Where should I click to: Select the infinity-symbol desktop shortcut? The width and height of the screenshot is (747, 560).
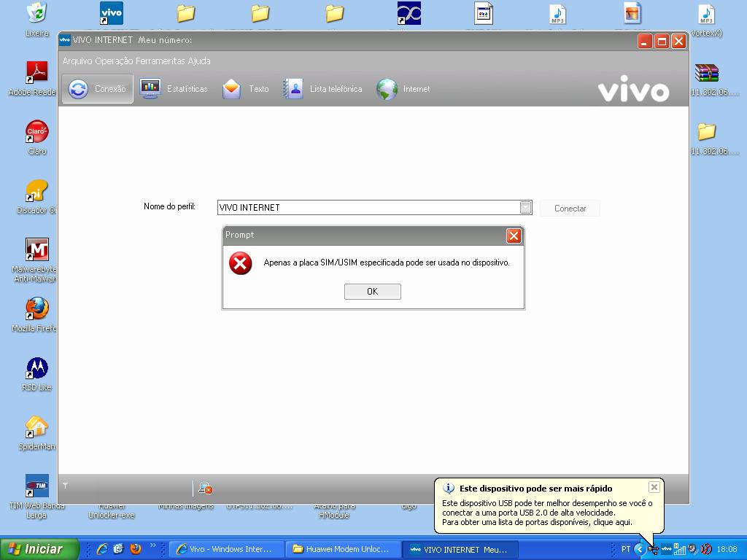[x=409, y=13]
